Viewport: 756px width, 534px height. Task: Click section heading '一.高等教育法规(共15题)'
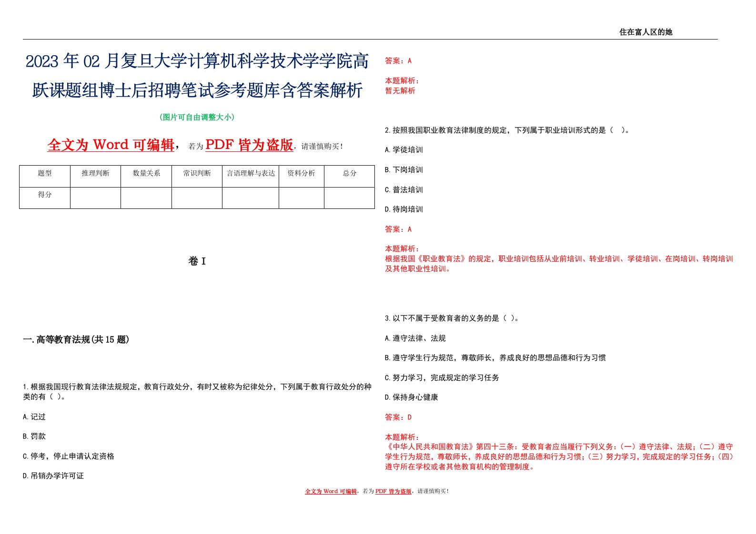click(76, 339)
